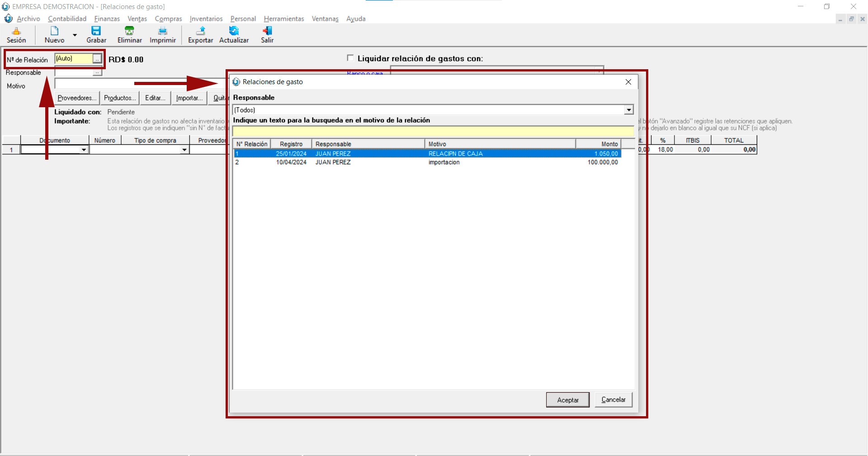
Task: Open the Contabilidad menu
Action: (x=67, y=19)
